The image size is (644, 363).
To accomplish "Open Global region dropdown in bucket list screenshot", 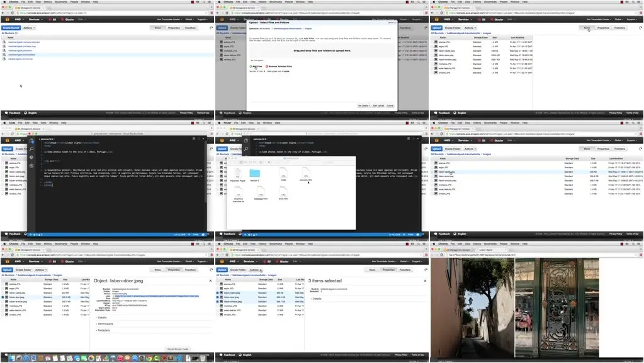I will point(189,20).
